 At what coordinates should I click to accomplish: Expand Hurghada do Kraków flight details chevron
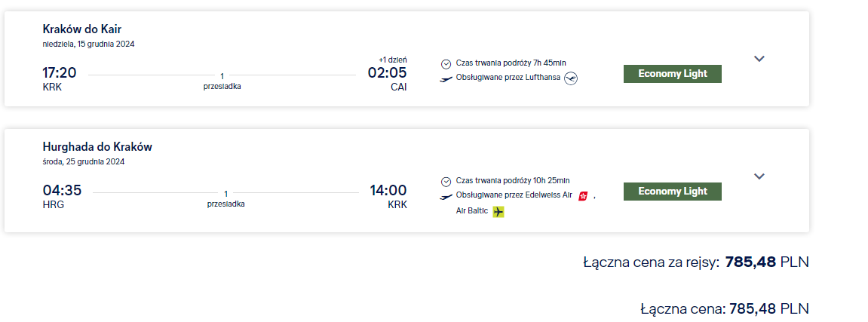(759, 176)
